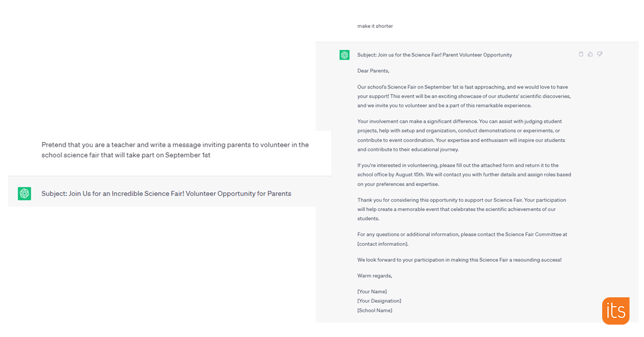Give the Science Fair response a thumbs up
The width and height of the screenshot is (644, 337).
[x=590, y=54]
